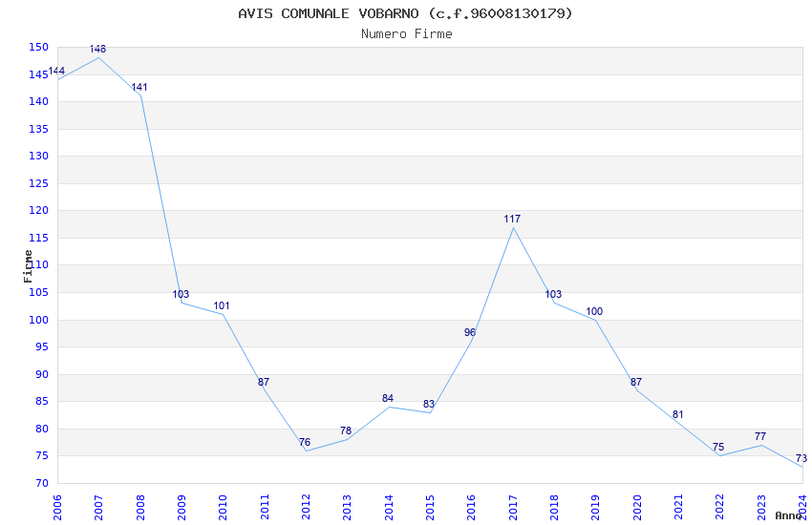812x525 pixels.
Task: Click the data label above the 2007 peak
Action: [97, 49]
